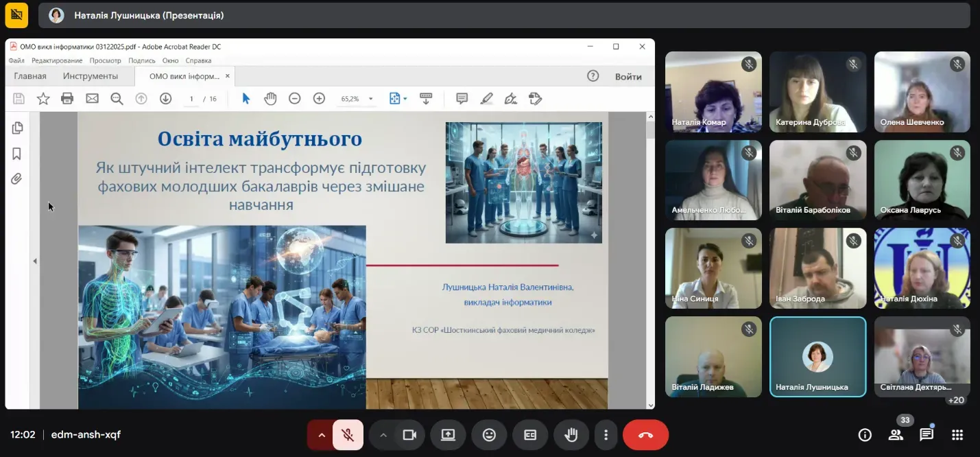Toggle the camera on or off
Screen dimensions: 980x457
[410, 434]
